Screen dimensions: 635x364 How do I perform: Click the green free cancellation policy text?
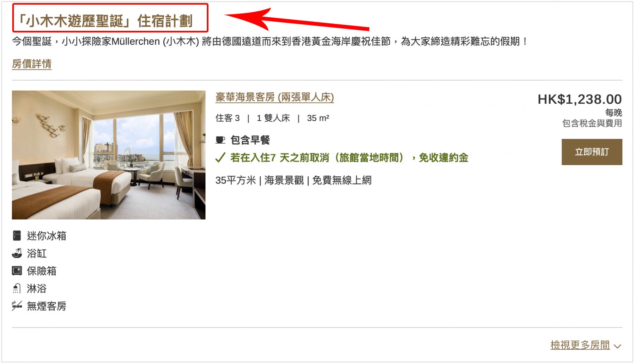coord(349,157)
